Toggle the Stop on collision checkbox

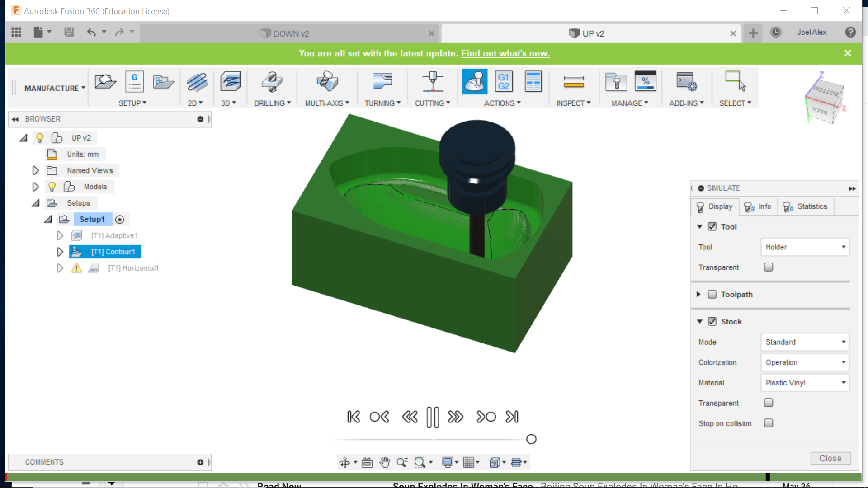pos(768,423)
